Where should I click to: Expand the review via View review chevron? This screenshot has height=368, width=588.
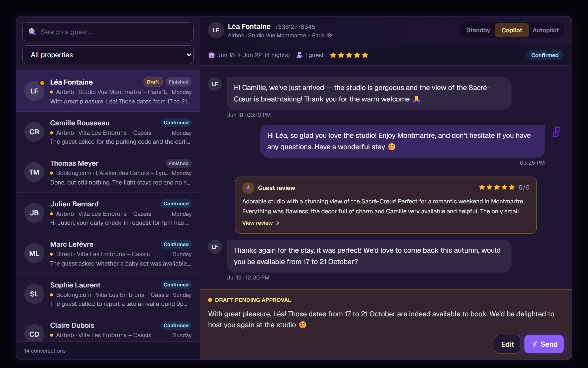[x=278, y=223]
